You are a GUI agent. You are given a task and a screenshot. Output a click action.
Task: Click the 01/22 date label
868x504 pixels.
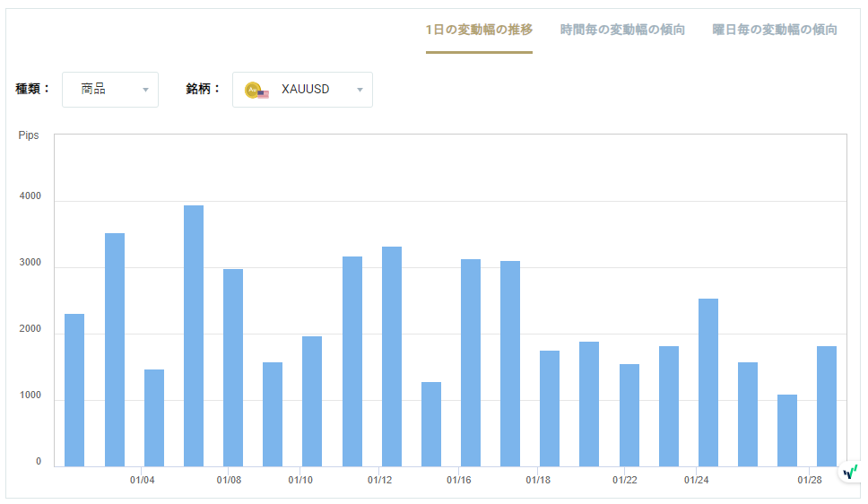coord(625,480)
